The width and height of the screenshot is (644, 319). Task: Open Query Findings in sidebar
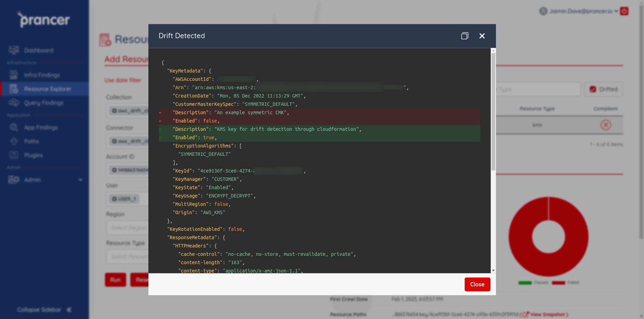44,103
